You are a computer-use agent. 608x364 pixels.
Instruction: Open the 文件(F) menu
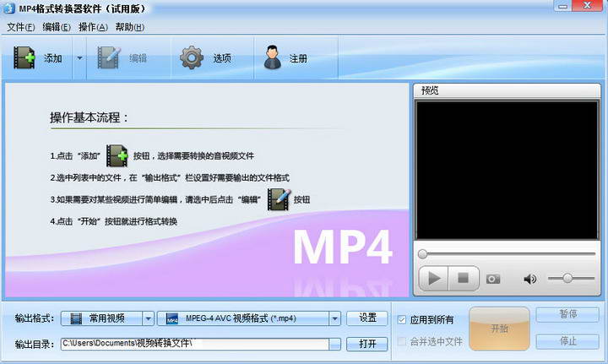tap(20, 27)
